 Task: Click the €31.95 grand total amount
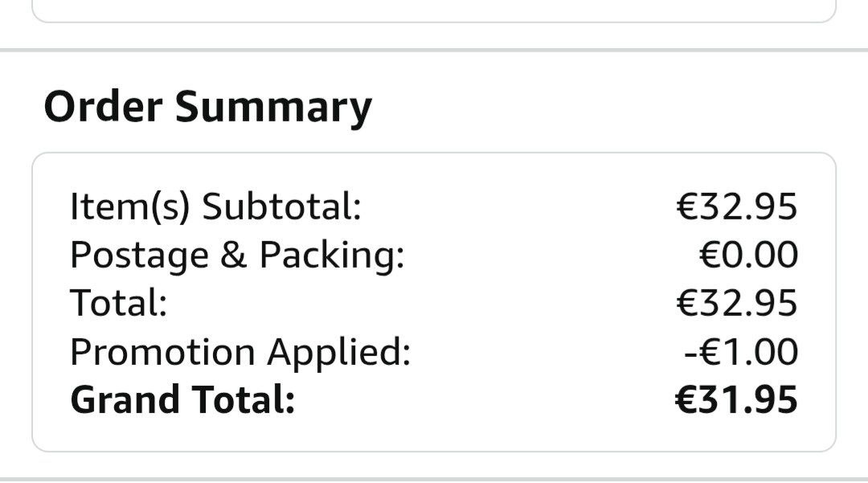point(736,400)
